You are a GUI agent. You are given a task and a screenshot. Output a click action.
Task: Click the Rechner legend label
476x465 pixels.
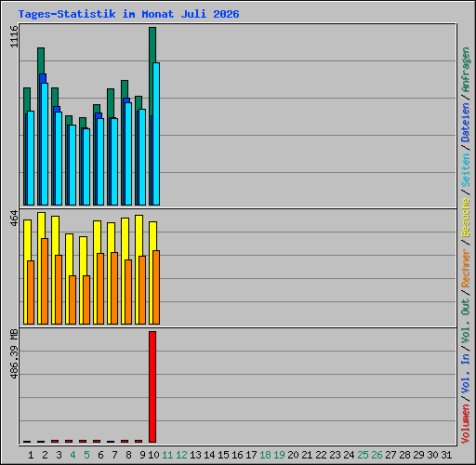[466, 268]
